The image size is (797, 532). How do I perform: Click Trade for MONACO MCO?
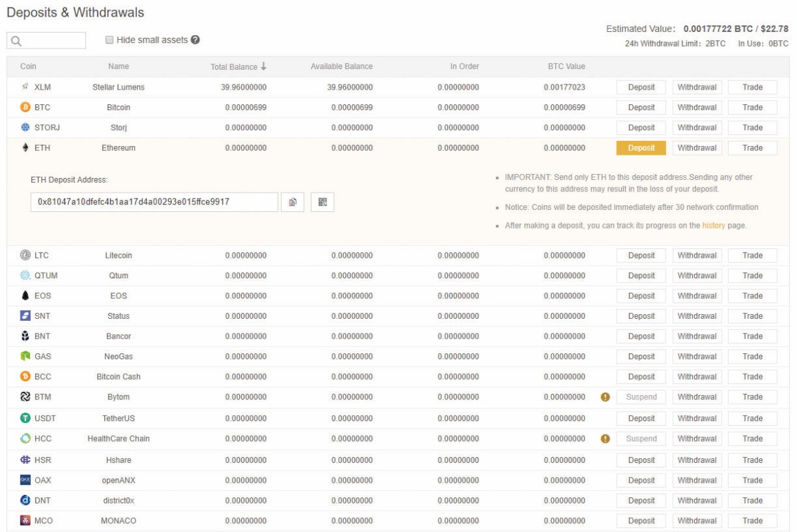(x=753, y=521)
